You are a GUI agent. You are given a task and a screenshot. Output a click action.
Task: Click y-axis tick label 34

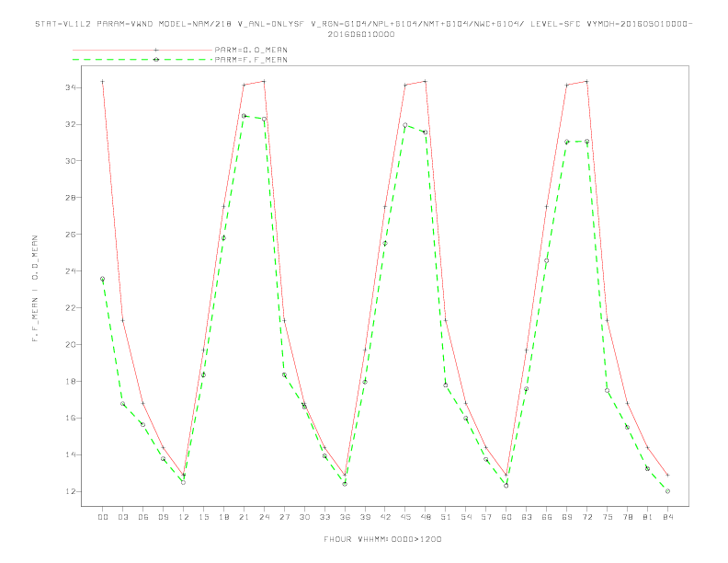coord(72,87)
